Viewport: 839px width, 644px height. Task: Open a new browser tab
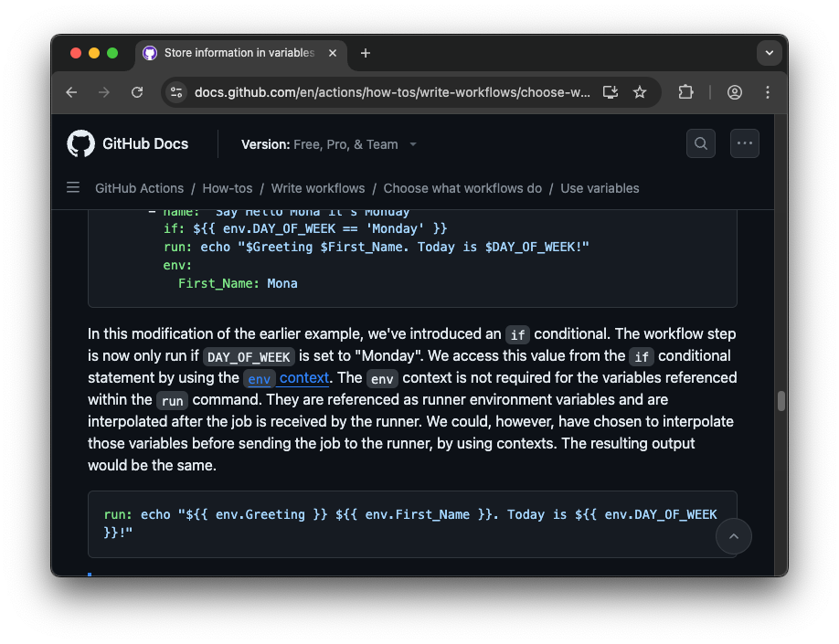pos(366,53)
